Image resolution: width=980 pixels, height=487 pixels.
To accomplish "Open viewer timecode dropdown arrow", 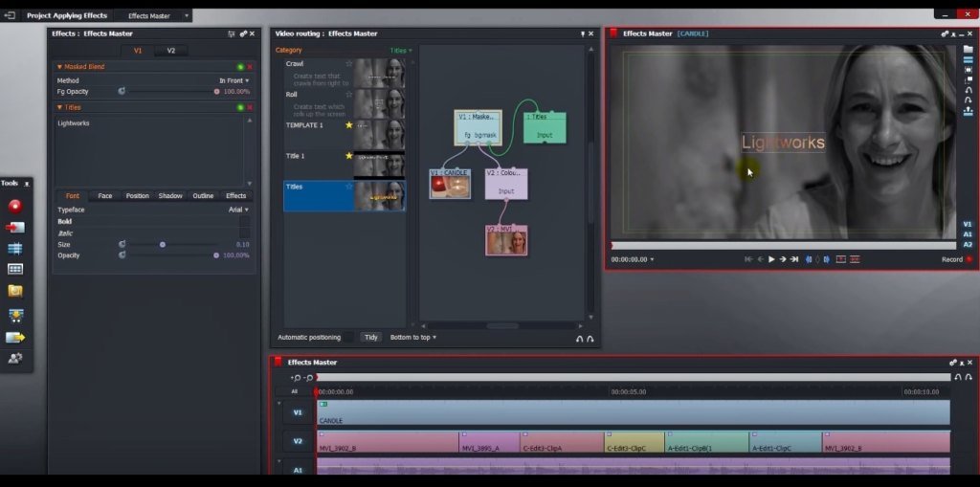I will (x=653, y=259).
